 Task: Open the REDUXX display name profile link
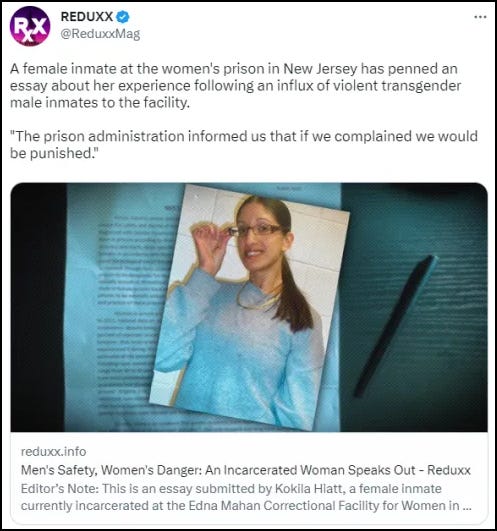coord(87,16)
